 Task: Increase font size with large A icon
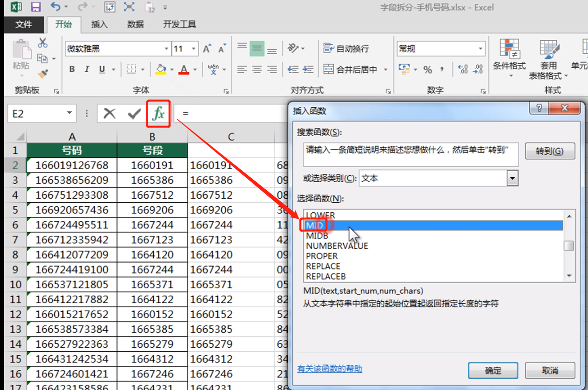coord(207,49)
